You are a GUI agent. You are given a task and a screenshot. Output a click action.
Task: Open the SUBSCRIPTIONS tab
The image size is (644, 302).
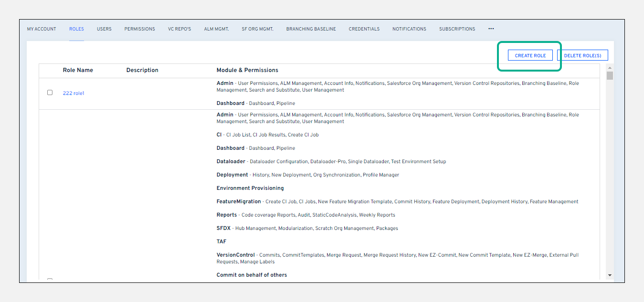(457, 29)
